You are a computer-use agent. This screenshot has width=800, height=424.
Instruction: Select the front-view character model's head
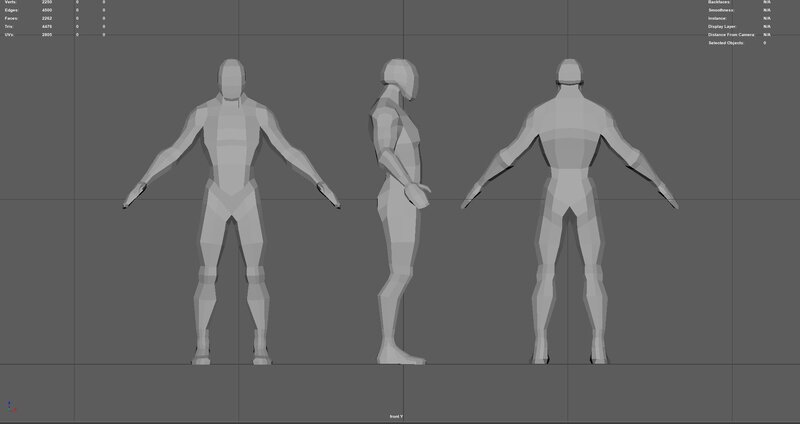click(232, 80)
